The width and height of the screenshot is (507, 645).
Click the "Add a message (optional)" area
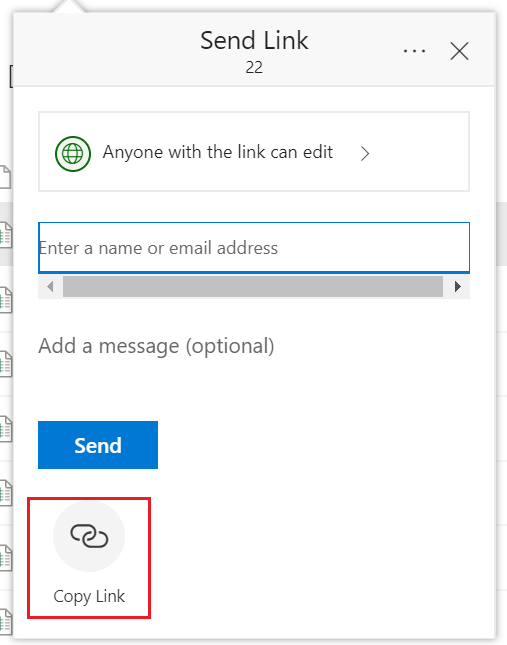[156, 346]
